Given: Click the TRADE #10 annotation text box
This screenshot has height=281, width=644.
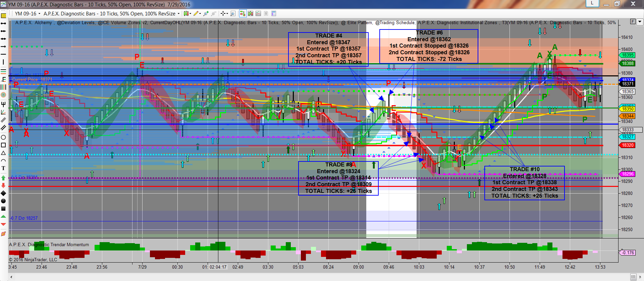Looking at the screenshot, I should click(525, 183).
